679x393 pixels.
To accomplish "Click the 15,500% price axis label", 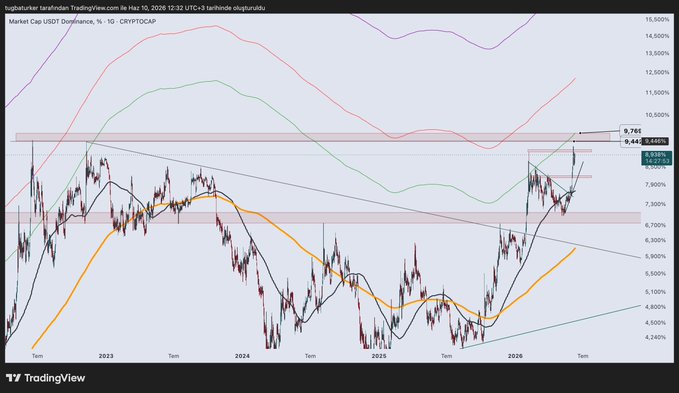I will pos(657,19).
